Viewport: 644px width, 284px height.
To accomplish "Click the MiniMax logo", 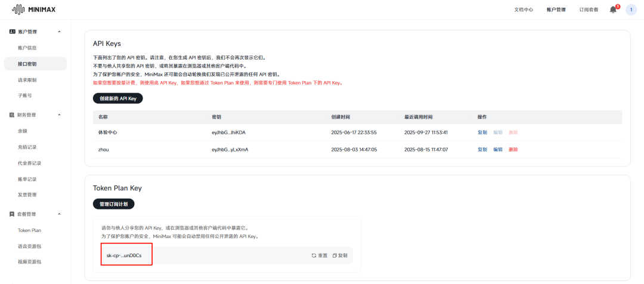I will coord(33,10).
